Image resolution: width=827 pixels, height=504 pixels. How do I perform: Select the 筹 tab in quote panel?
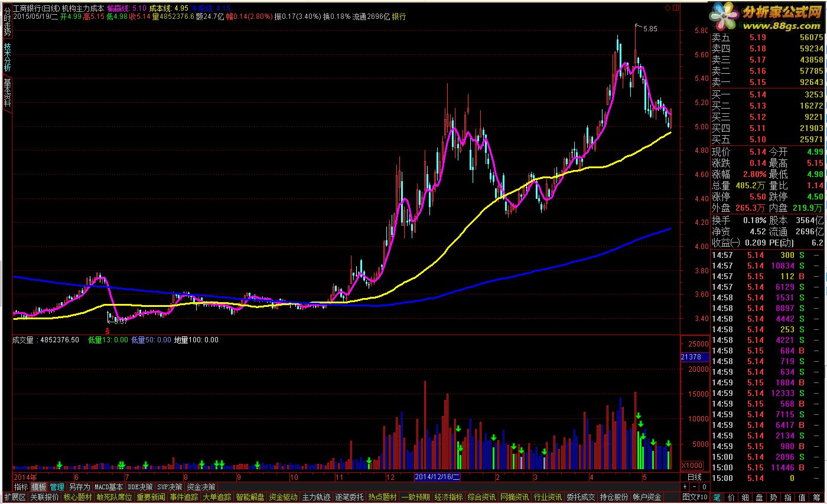tap(816, 497)
